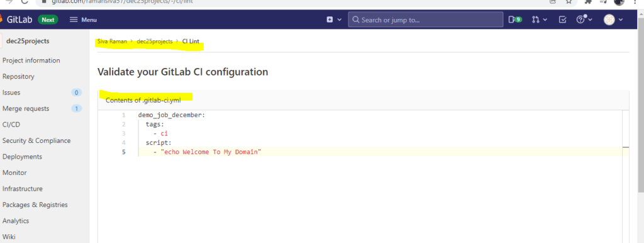Click code line 'demo_job_december:'
The width and height of the screenshot is (644, 243).
(171, 115)
